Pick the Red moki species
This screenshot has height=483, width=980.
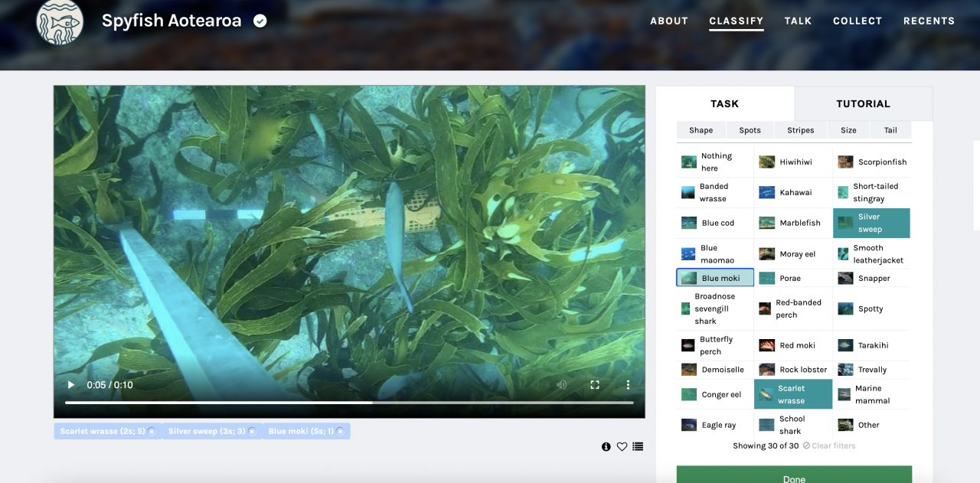793,345
